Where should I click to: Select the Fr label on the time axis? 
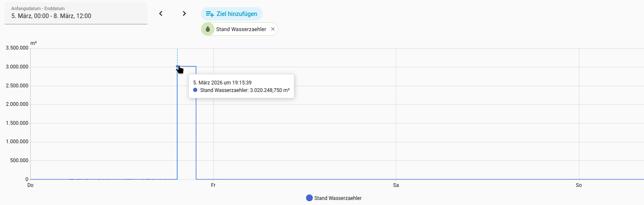pyautogui.click(x=213, y=185)
